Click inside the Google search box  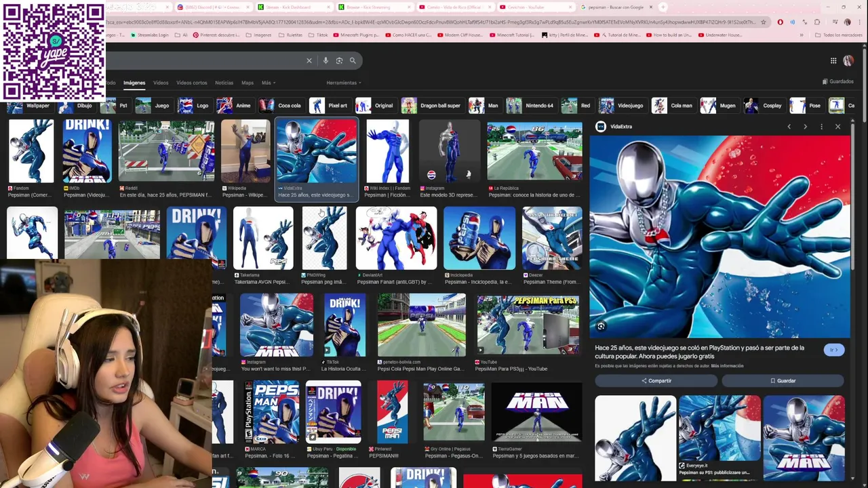click(x=203, y=60)
